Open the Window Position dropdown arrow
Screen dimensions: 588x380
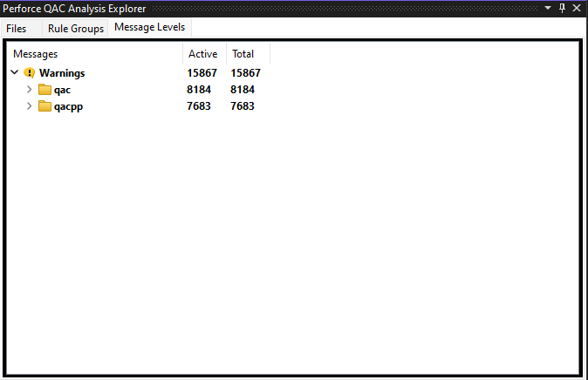pos(548,8)
